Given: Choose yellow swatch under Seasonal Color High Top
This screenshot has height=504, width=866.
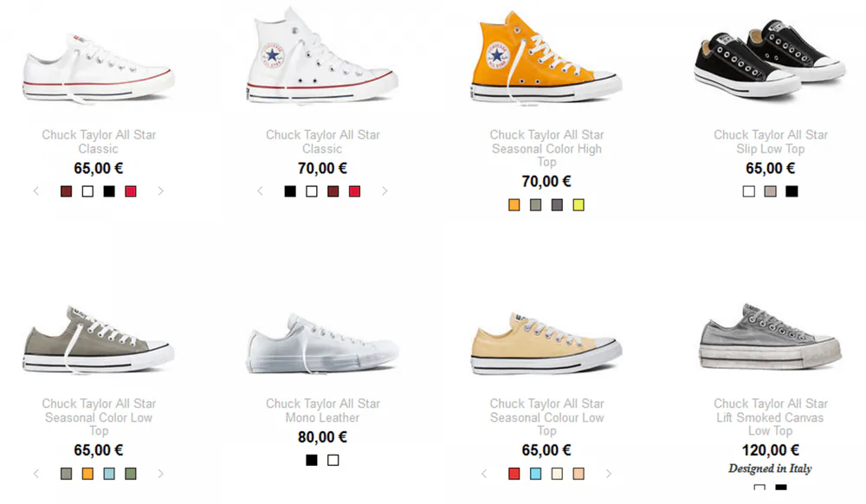Looking at the screenshot, I should (x=578, y=204).
